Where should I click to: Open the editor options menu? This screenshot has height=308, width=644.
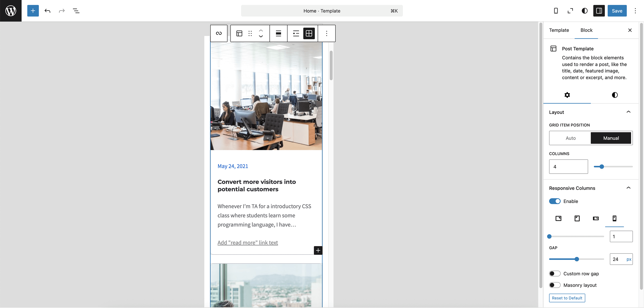(x=635, y=11)
